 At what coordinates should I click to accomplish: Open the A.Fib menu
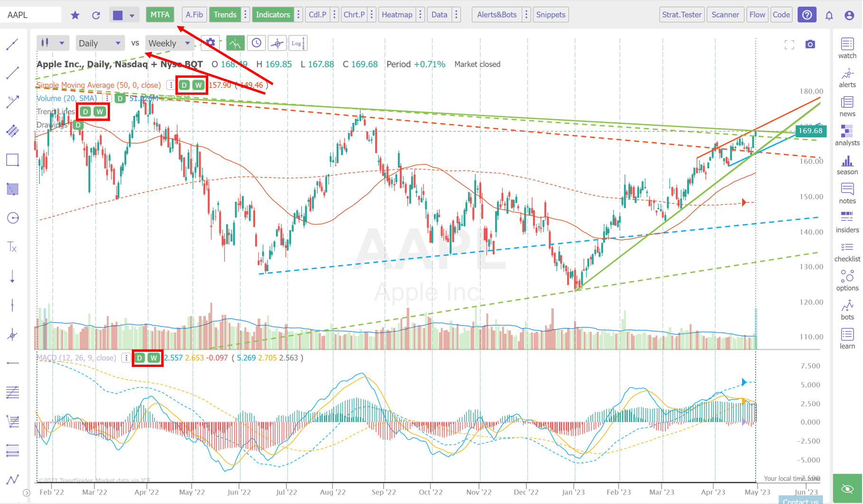coord(194,15)
